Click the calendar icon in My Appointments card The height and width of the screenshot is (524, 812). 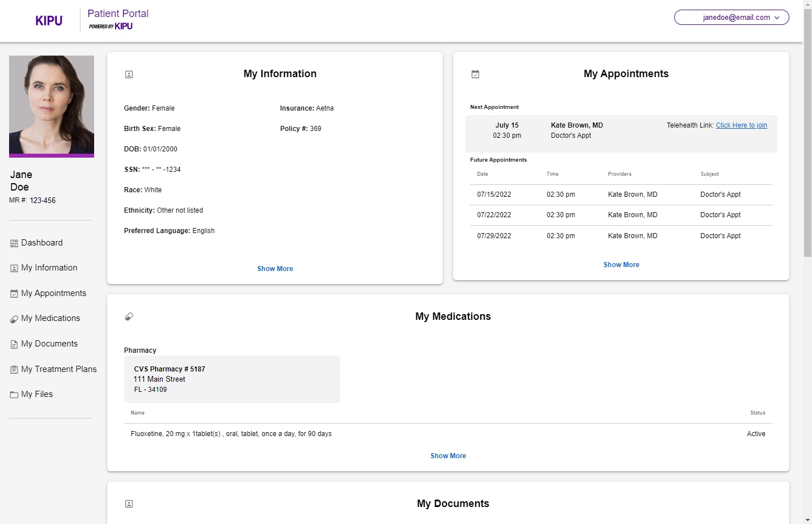pyautogui.click(x=475, y=74)
